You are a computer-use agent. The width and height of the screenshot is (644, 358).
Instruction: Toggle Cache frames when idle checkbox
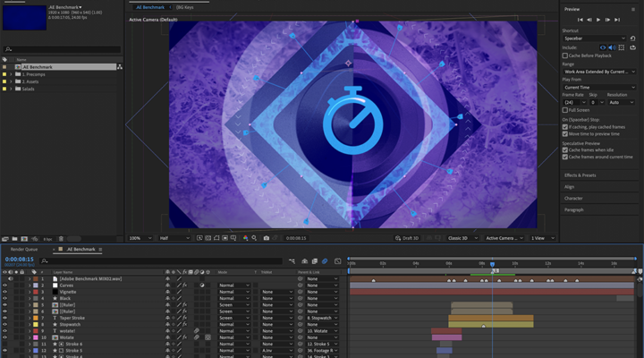click(564, 150)
